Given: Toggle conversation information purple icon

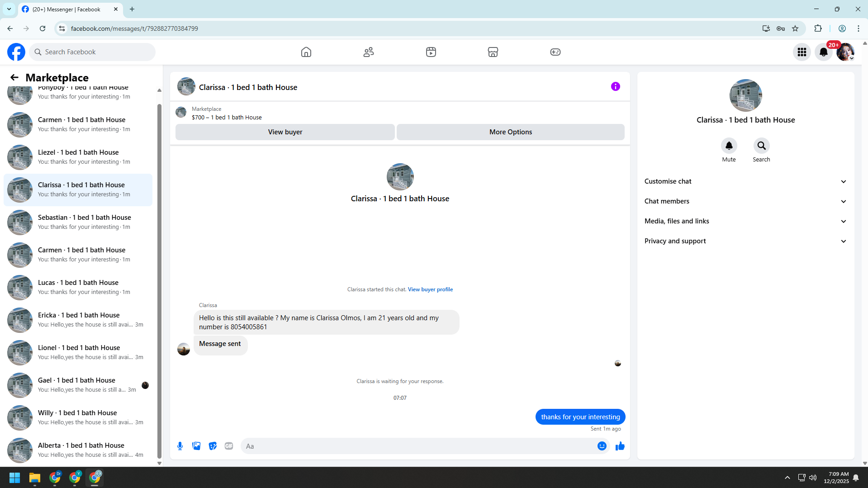Looking at the screenshot, I should pos(616,86).
